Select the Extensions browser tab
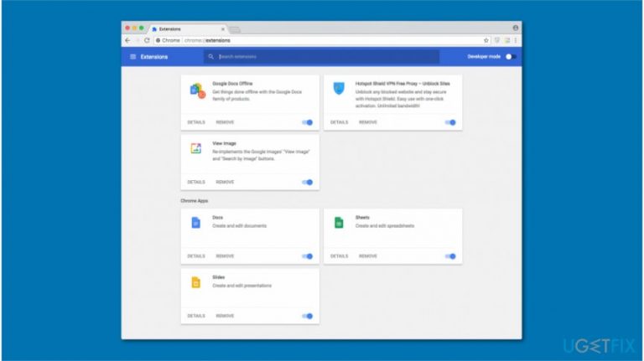Image resolution: width=644 pixels, height=361 pixels. (x=187, y=29)
